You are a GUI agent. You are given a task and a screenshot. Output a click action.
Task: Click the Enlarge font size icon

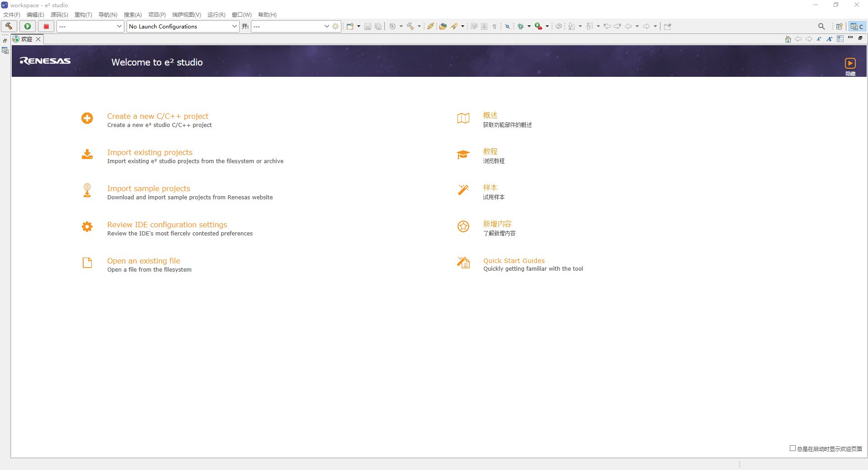(830, 39)
